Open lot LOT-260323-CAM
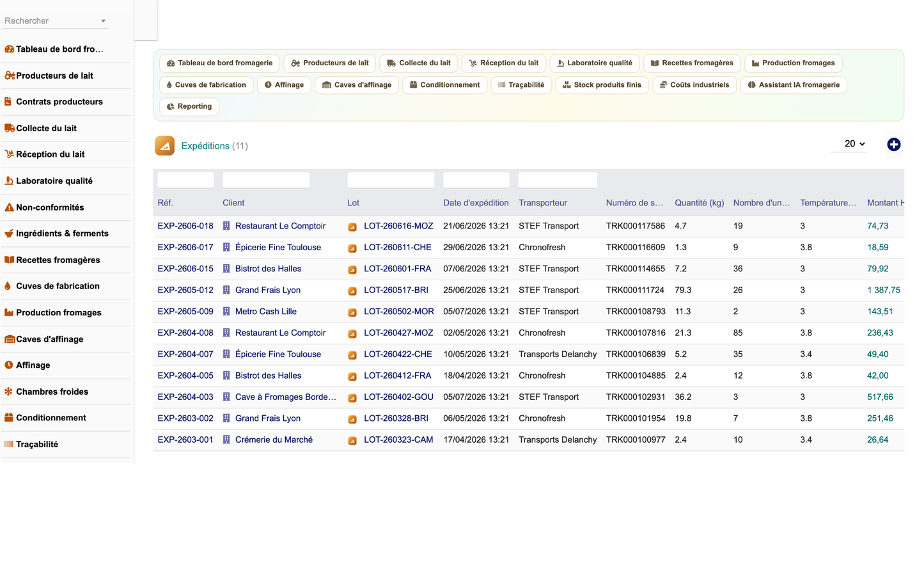This screenshot has height=572, width=924. pyautogui.click(x=398, y=440)
